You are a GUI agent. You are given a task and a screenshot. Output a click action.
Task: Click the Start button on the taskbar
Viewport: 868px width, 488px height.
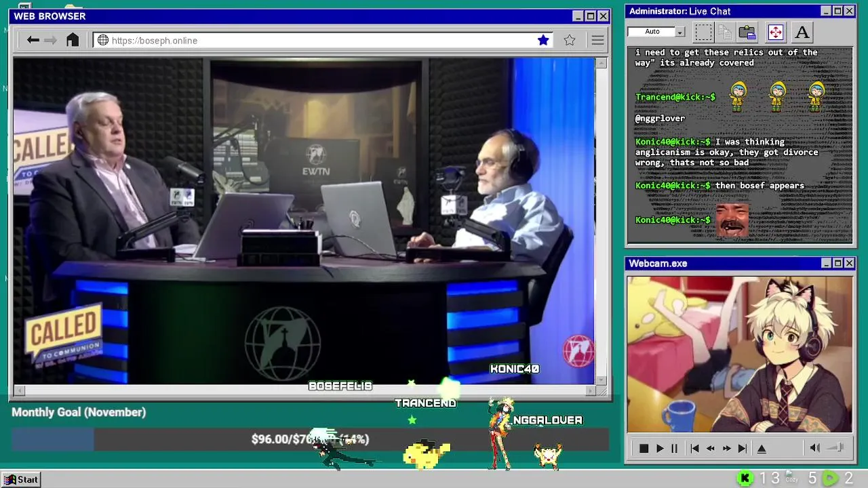pos(21,479)
